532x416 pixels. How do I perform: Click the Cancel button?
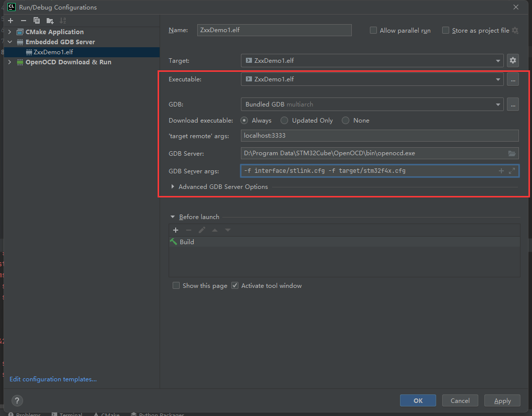click(x=460, y=401)
